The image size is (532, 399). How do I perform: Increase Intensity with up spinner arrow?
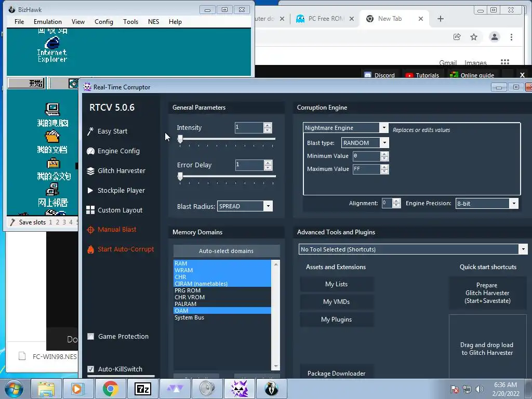pos(268,125)
